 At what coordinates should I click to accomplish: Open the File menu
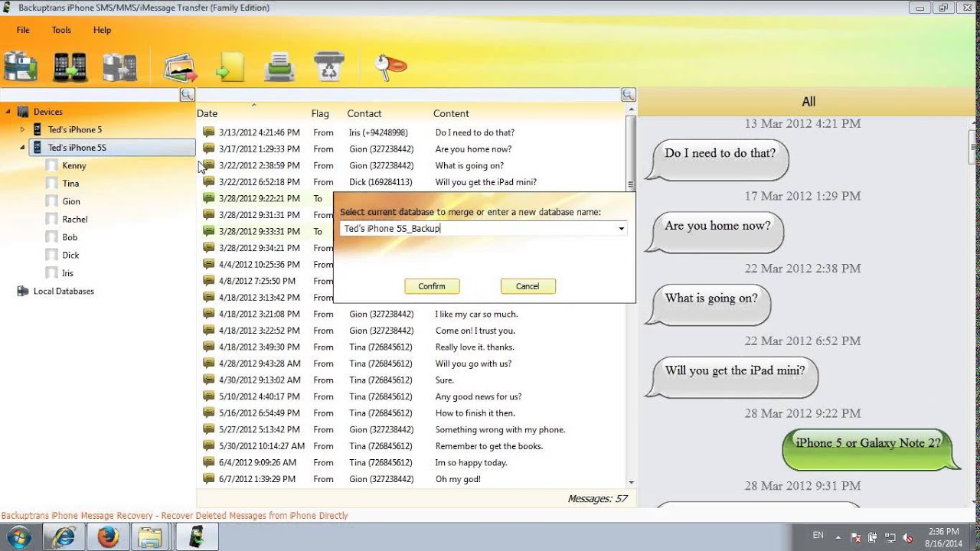point(23,30)
